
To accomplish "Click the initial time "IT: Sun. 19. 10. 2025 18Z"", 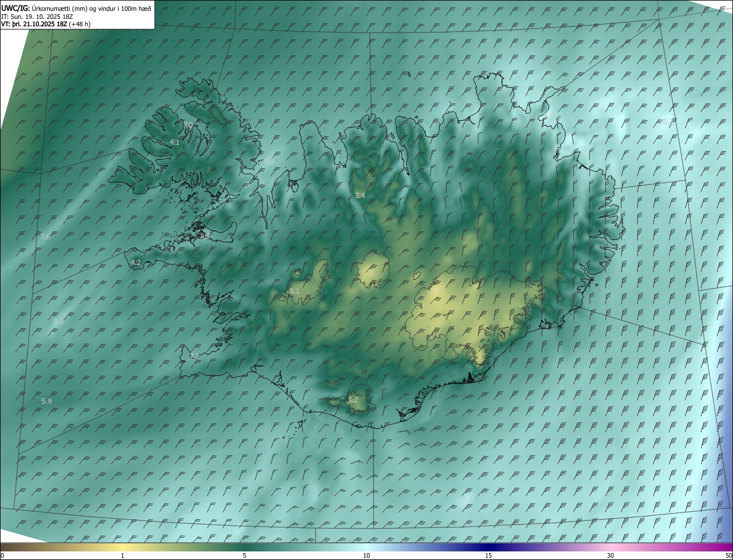I will tap(36, 17).
